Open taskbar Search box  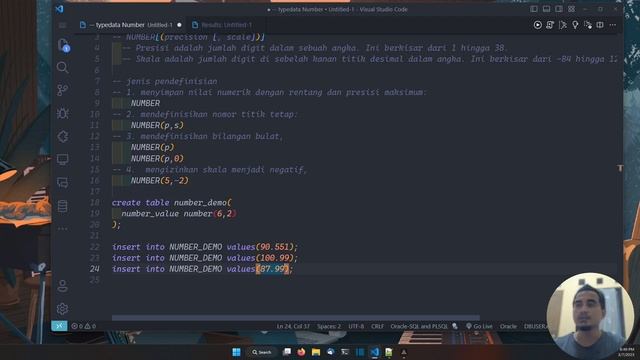pos(262,352)
